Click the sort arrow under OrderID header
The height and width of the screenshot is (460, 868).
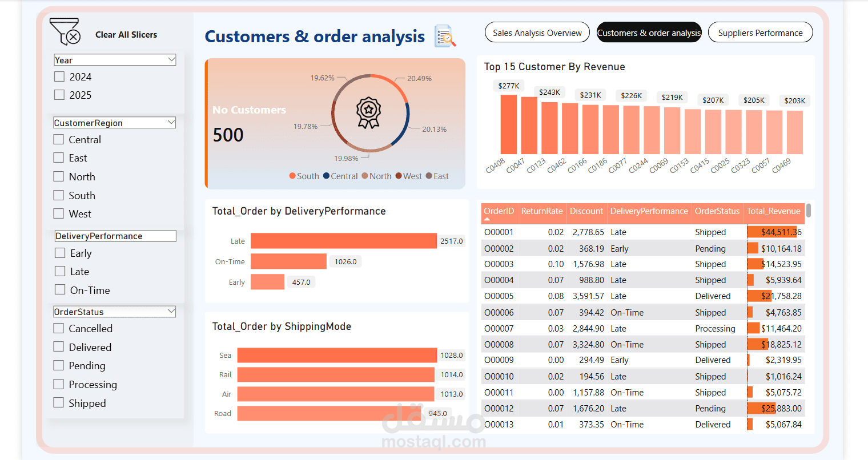coord(487,219)
